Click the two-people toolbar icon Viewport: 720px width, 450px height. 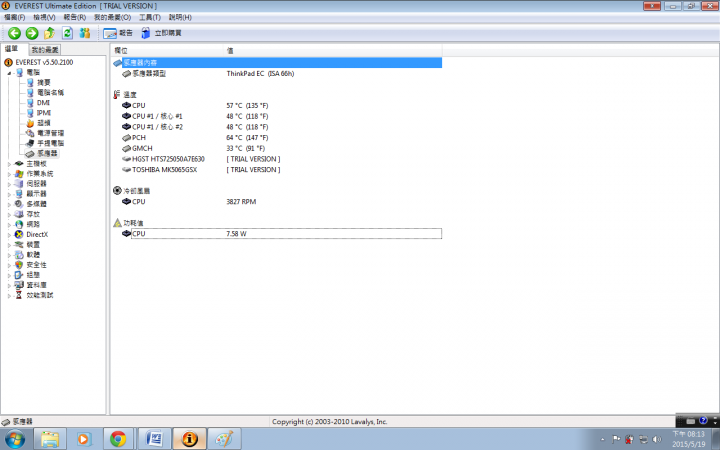coord(84,33)
